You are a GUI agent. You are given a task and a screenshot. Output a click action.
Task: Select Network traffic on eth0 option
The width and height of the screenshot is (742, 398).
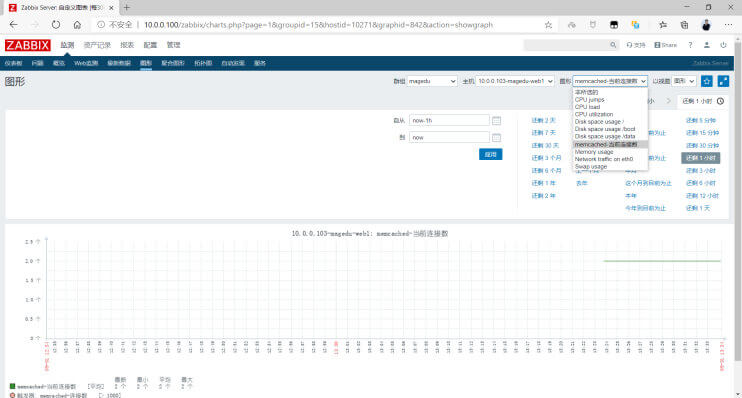(x=604, y=159)
